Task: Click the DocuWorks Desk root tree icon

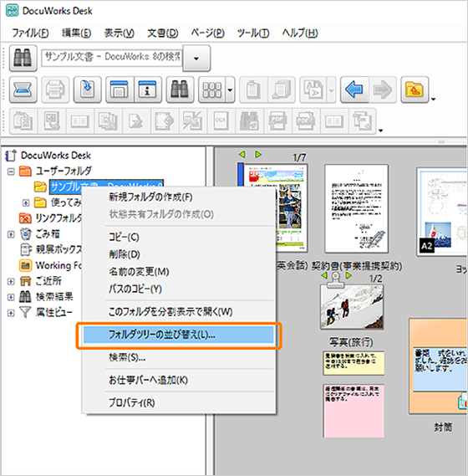Action: click(x=11, y=156)
